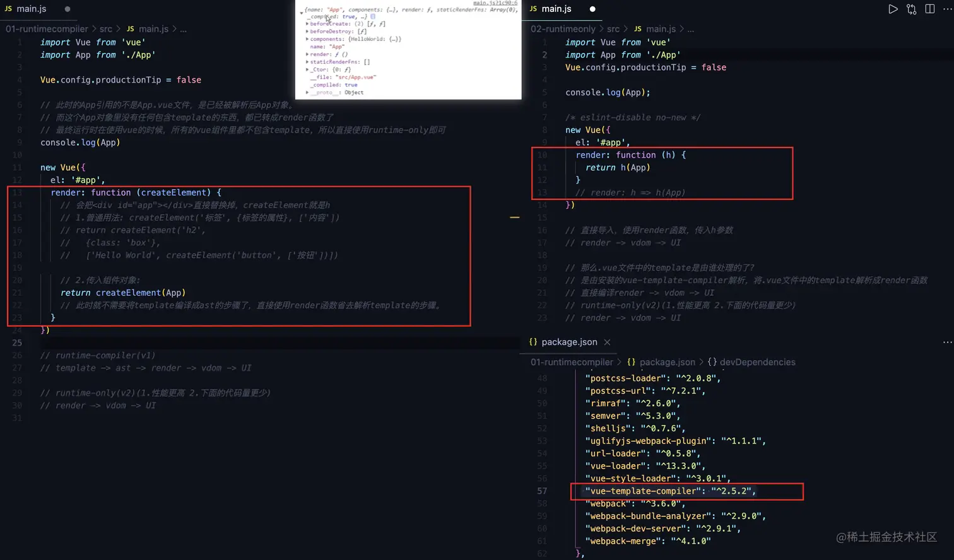The height and width of the screenshot is (560, 954).
Task: Open more actions in the top-right editor
Action: pos(947,9)
